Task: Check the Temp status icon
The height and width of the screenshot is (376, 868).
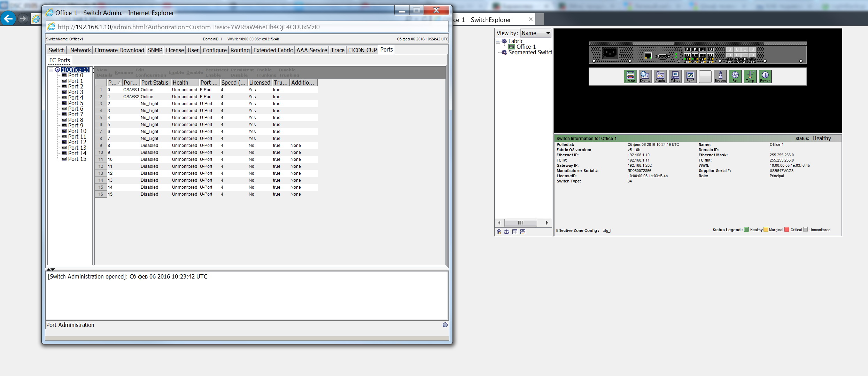Action: [x=750, y=77]
